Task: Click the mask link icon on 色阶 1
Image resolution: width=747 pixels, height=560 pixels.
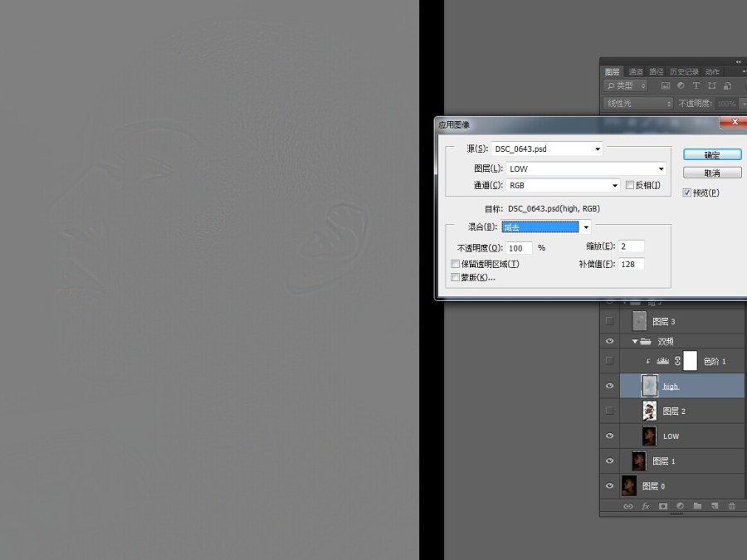Action: (x=677, y=361)
